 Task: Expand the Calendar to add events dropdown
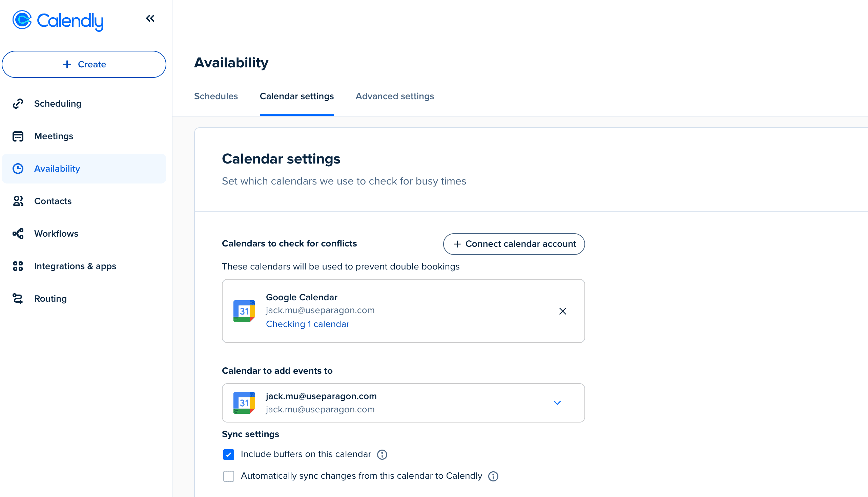[557, 403]
